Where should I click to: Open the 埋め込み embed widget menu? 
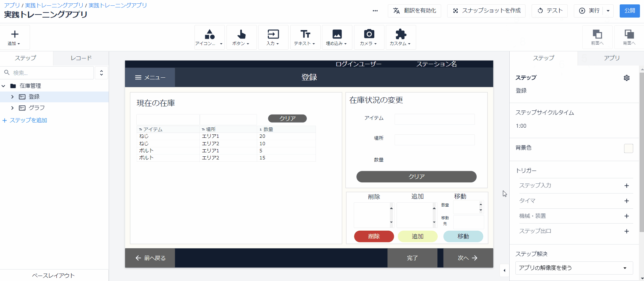tap(337, 37)
